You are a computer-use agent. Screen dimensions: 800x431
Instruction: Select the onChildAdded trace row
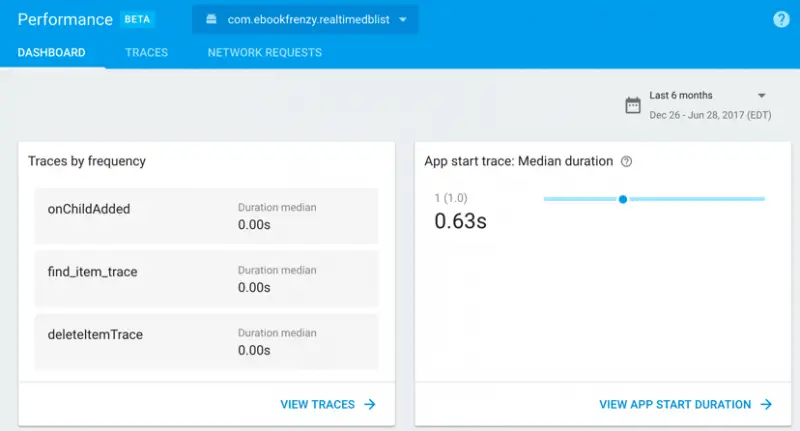206,216
